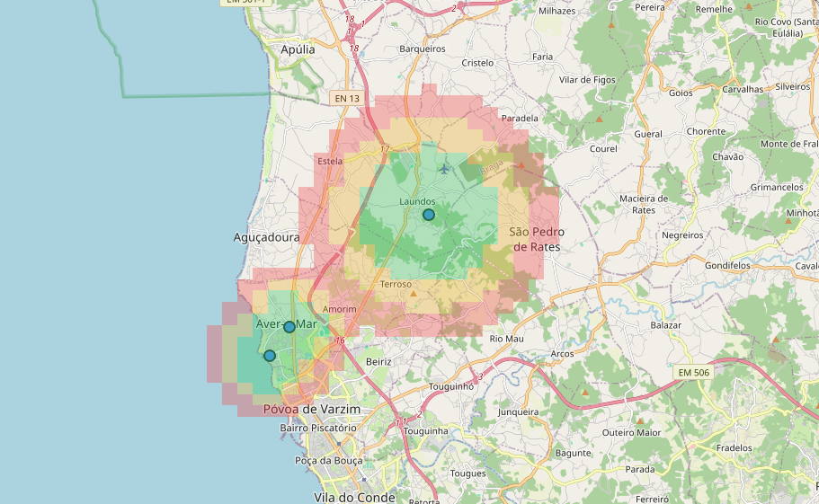
Task: Select the marker between Aver and Mar
Action: pos(289,327)
